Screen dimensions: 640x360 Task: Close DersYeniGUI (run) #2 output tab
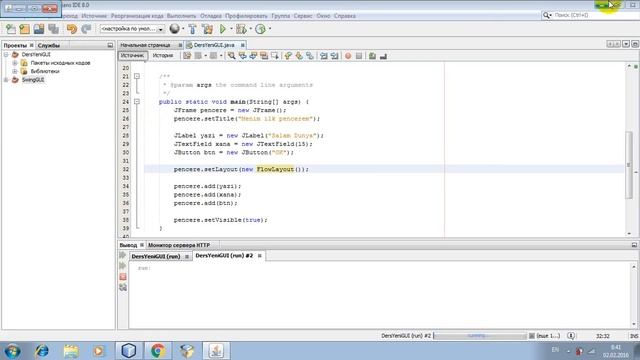point(260,256)
